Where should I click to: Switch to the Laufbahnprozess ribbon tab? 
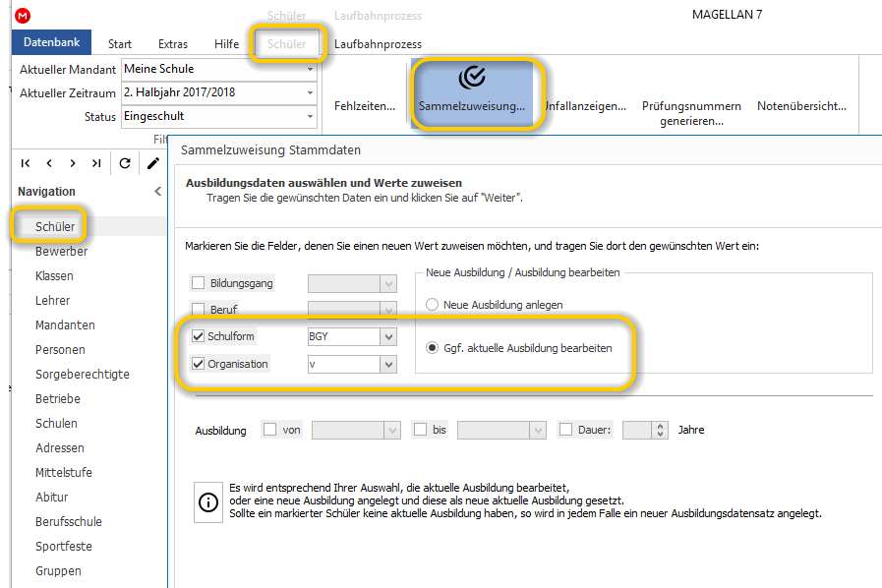(x=378, y=44)
